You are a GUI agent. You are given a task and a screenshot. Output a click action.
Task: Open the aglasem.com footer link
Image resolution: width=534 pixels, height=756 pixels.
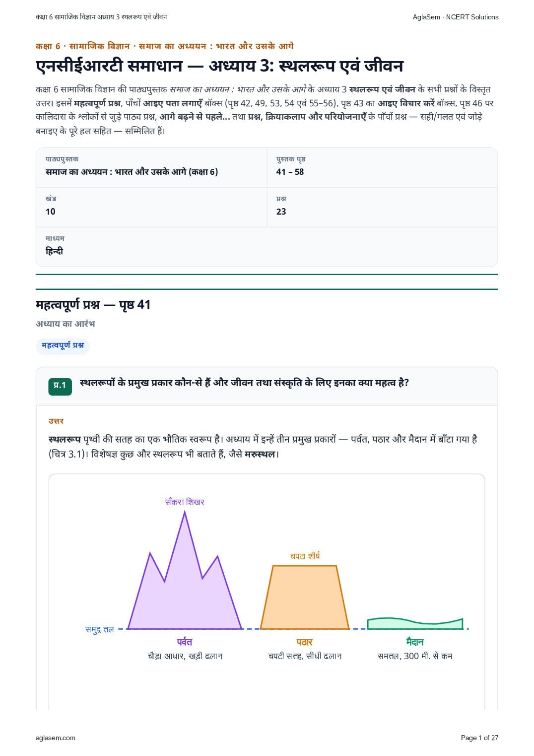[56, 738]
